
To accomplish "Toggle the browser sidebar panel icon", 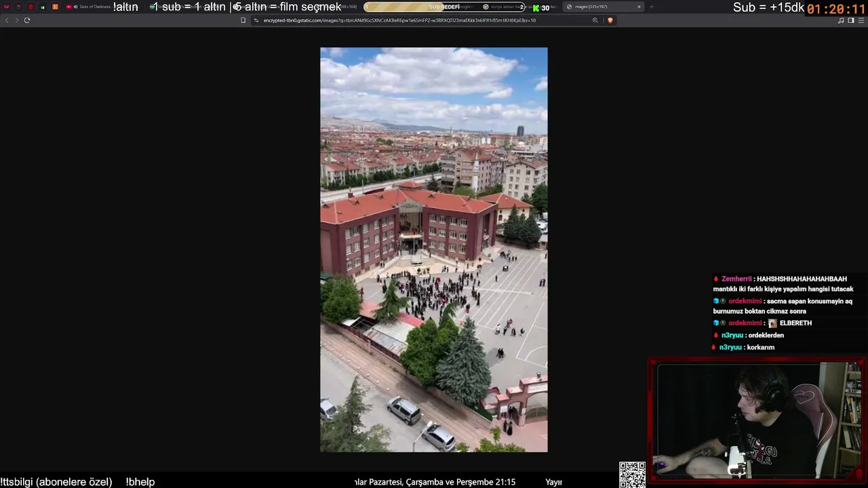I will 851,20.
